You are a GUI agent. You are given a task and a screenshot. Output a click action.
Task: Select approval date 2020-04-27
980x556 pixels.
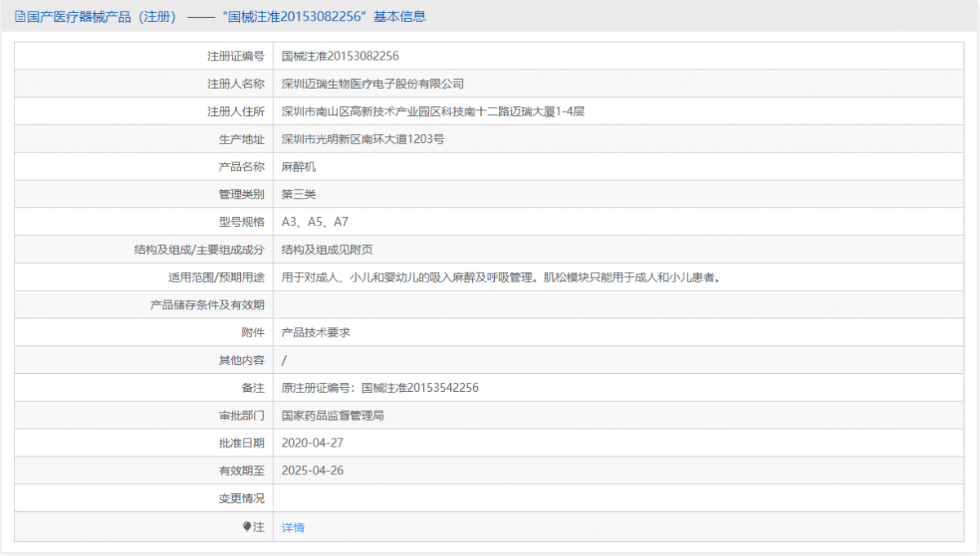(x=313, y=443)
